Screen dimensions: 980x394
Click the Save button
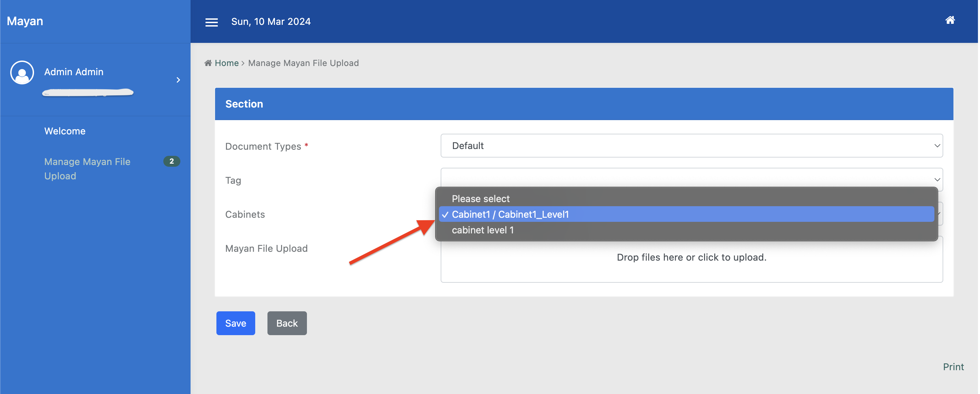pyautogui.click(x=235, y=323)
